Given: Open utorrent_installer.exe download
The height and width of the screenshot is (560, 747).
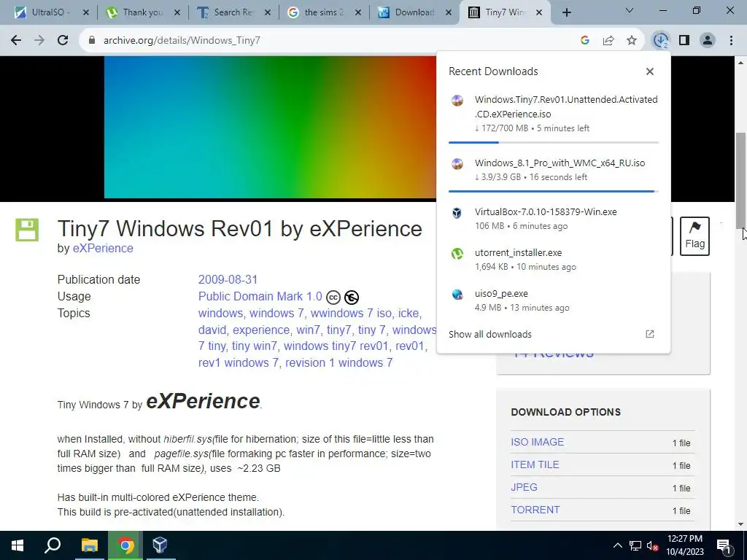Looking at the screenshot, I should (554, 260).
